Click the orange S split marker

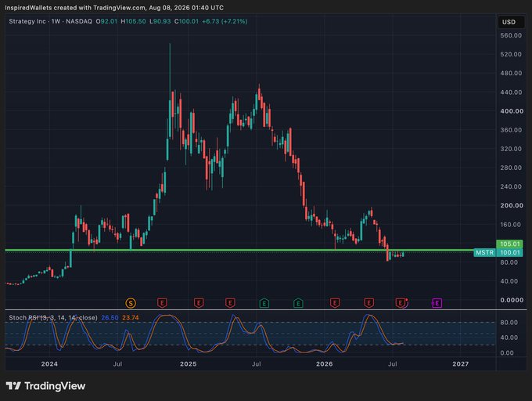(x=131, y=303)
